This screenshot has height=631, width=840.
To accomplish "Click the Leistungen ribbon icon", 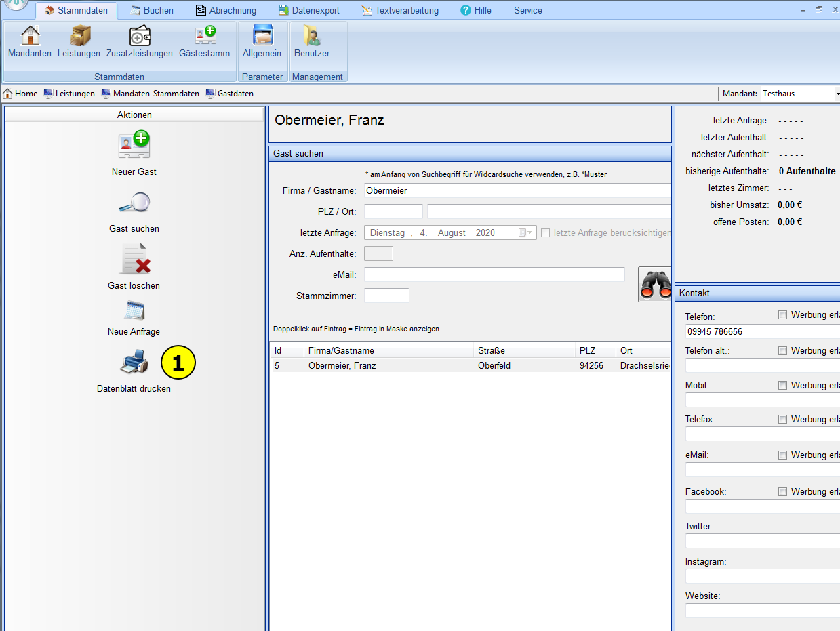I will (79, 37).
